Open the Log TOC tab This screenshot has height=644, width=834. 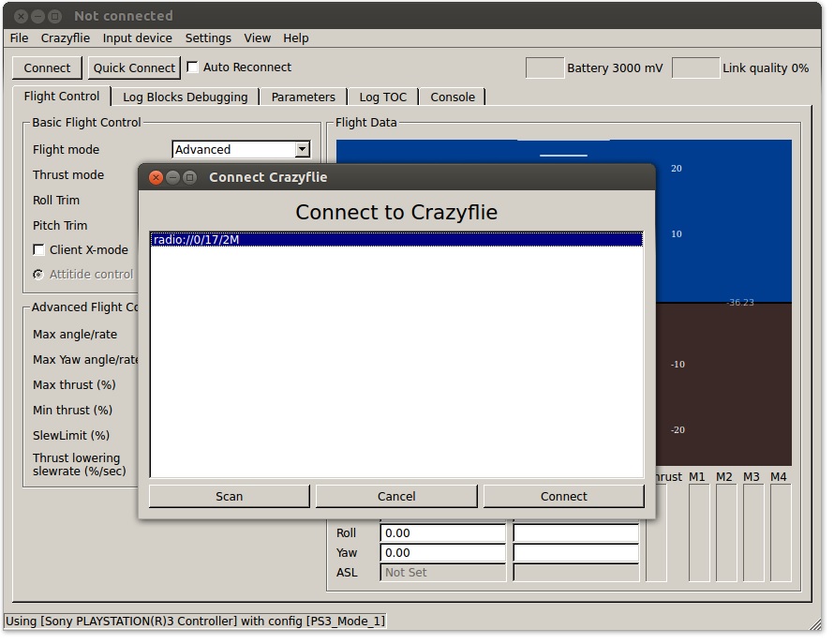coord(383,97)
